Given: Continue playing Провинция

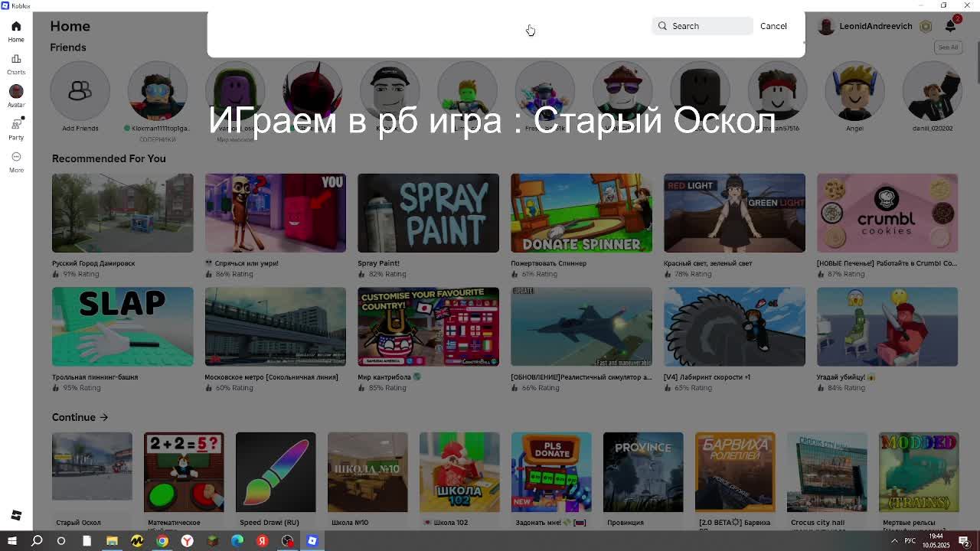Looking at the screenshot, I should pos(643,472).
